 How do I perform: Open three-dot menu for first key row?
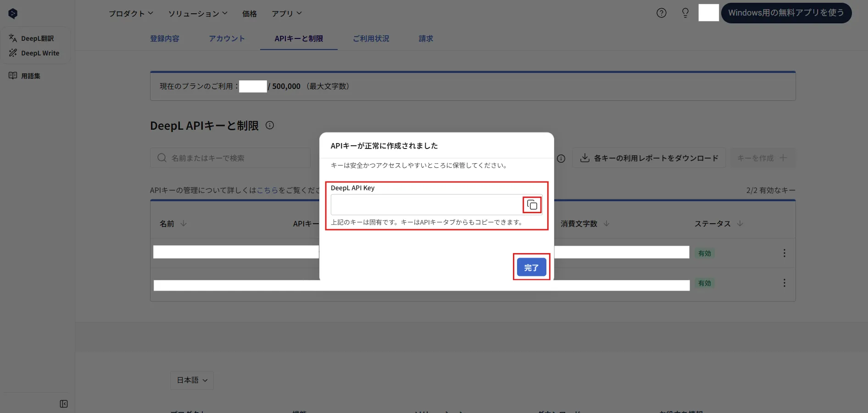pos(784,253)
